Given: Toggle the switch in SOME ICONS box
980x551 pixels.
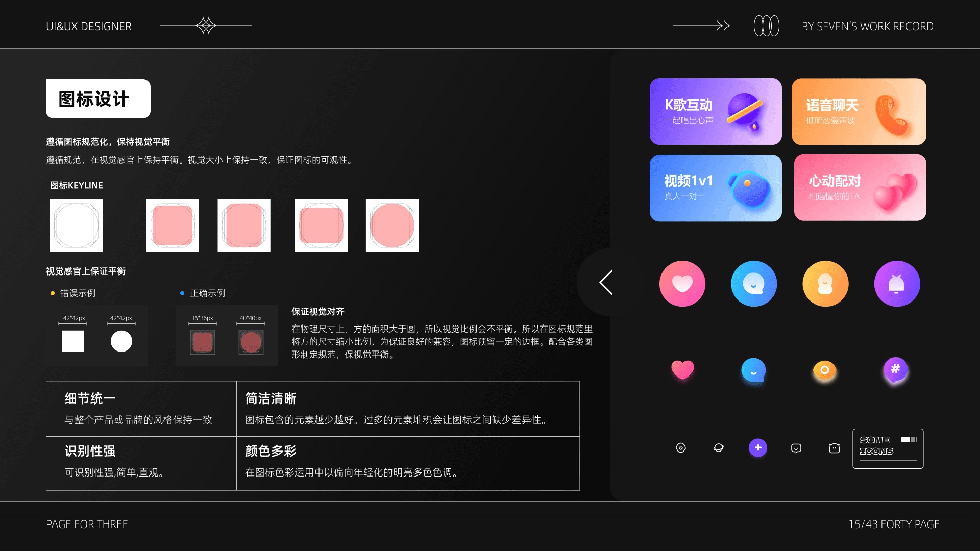Looking at the screenshot, I should click(x=909, y=439).
